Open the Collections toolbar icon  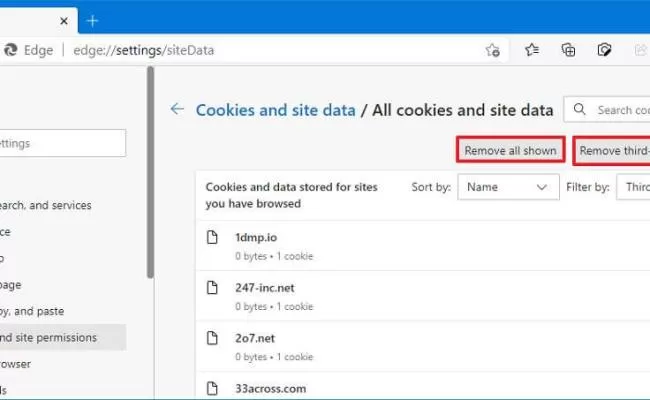568,49
